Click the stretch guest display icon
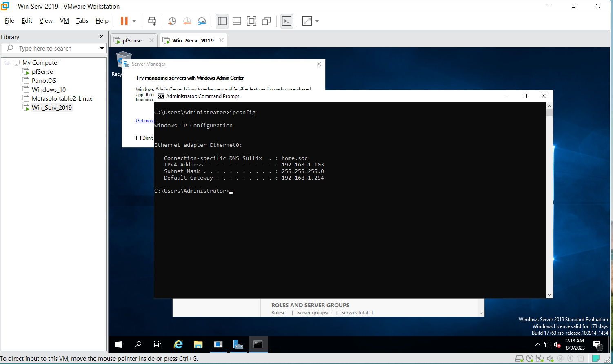 [307, 21]
